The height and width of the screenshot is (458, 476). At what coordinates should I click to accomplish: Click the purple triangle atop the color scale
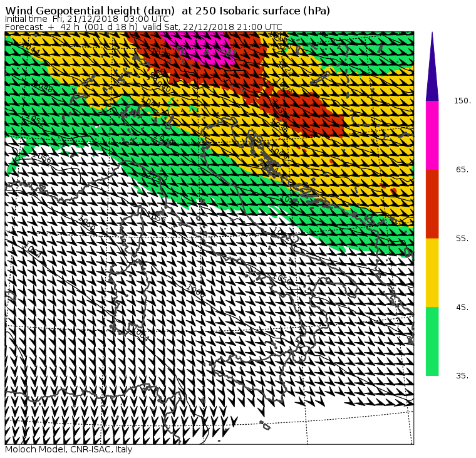pyautogui.click(x=432, y=66)
